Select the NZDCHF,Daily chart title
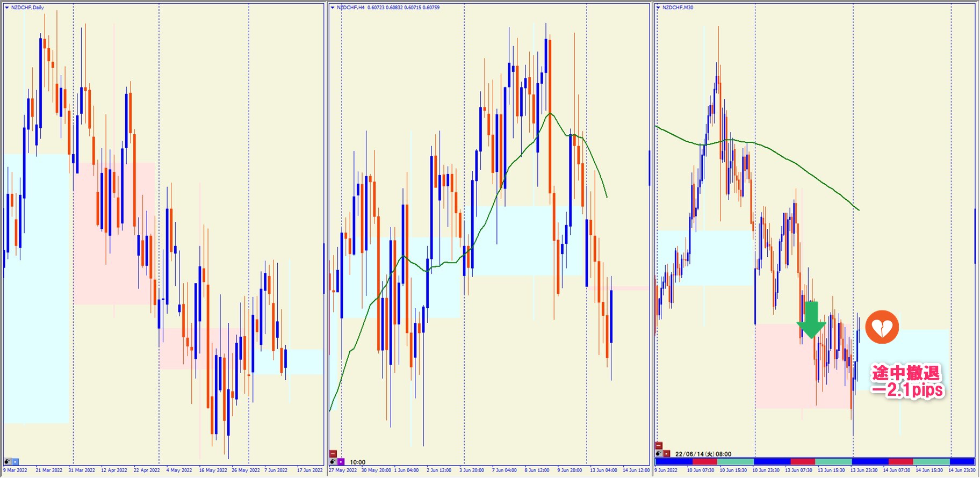This screenshot has width=980, height=478. click(x=27, y=8)
